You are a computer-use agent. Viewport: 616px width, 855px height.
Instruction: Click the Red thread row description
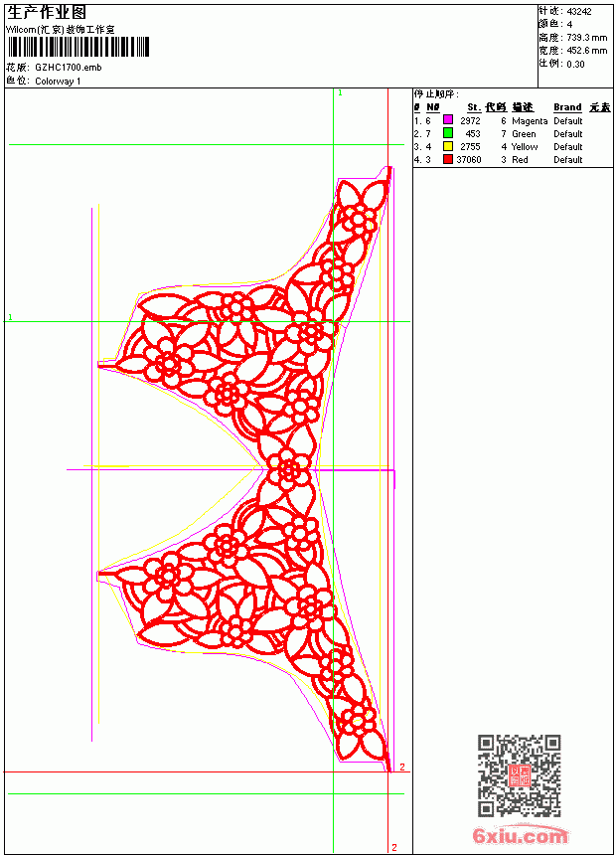coord(520,160)
